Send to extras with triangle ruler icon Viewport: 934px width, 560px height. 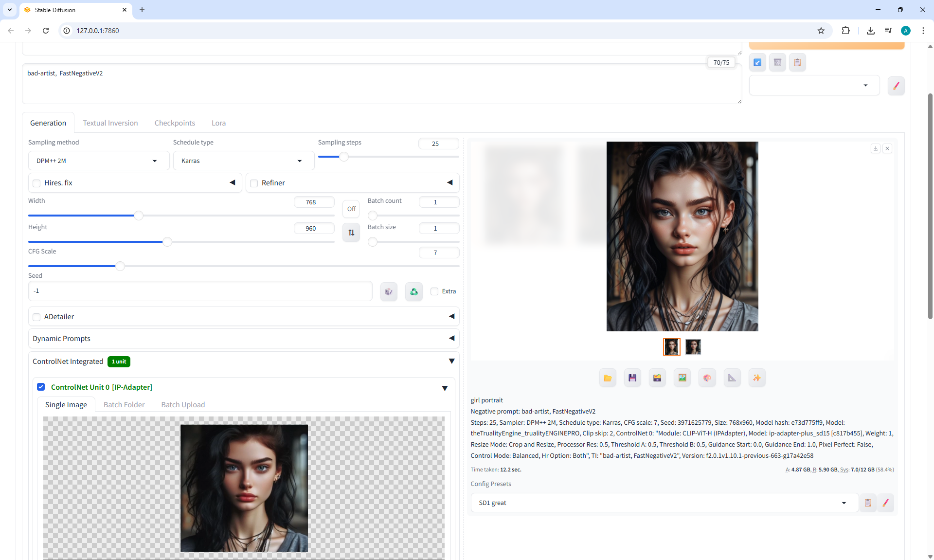[x=732, y=378]
